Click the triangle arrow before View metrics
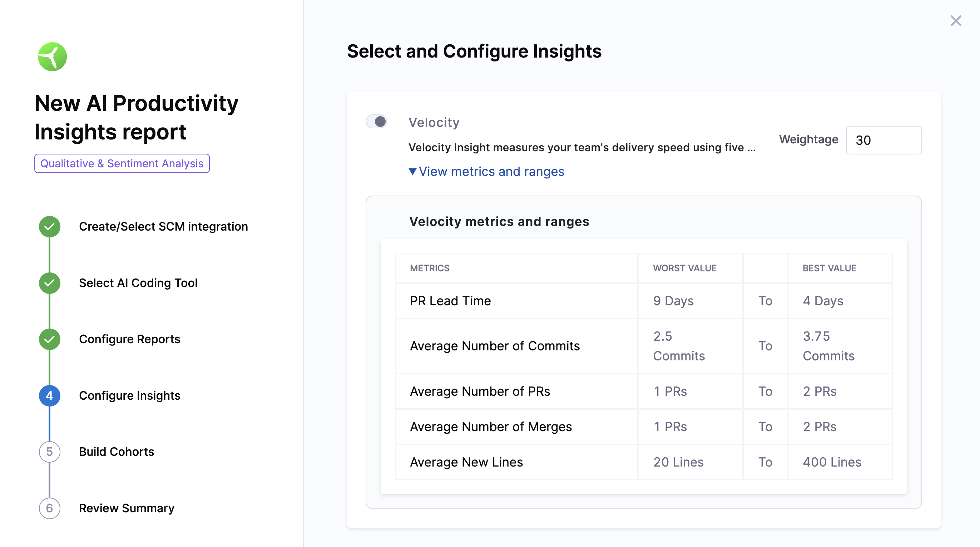Screen dimensions: 980x547 412,172
